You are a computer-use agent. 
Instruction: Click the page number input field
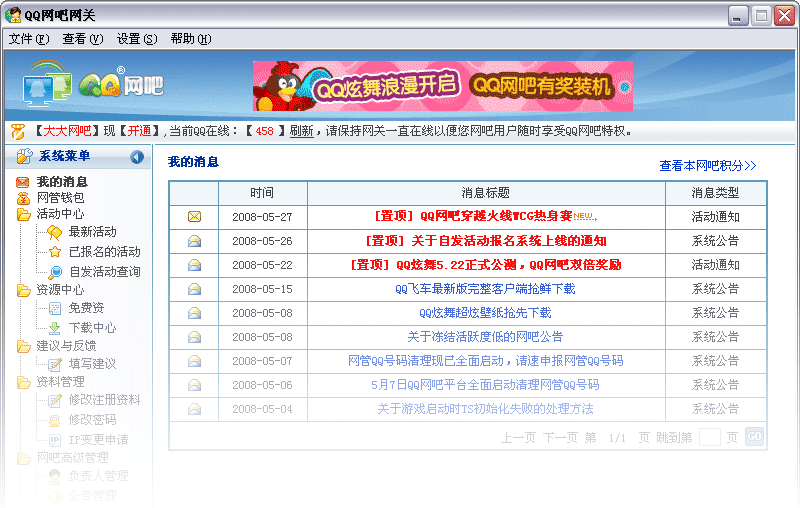point(710,437)
